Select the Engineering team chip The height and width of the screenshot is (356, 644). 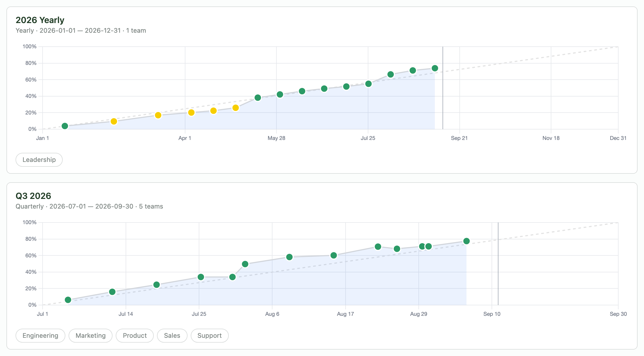40,336
